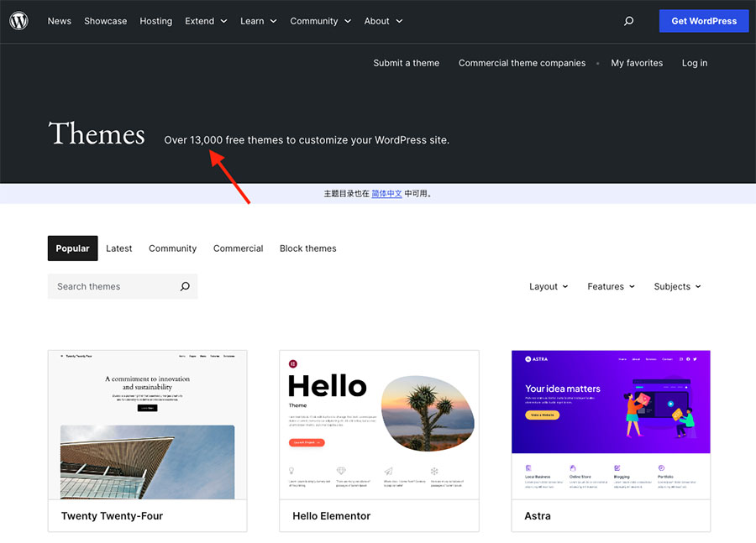Click the Log in link
Viewport: 756px width, 543px height.
point(695,63)
